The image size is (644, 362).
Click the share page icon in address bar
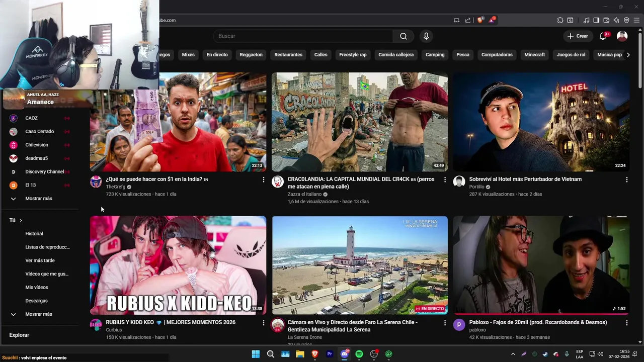point(468,20)
